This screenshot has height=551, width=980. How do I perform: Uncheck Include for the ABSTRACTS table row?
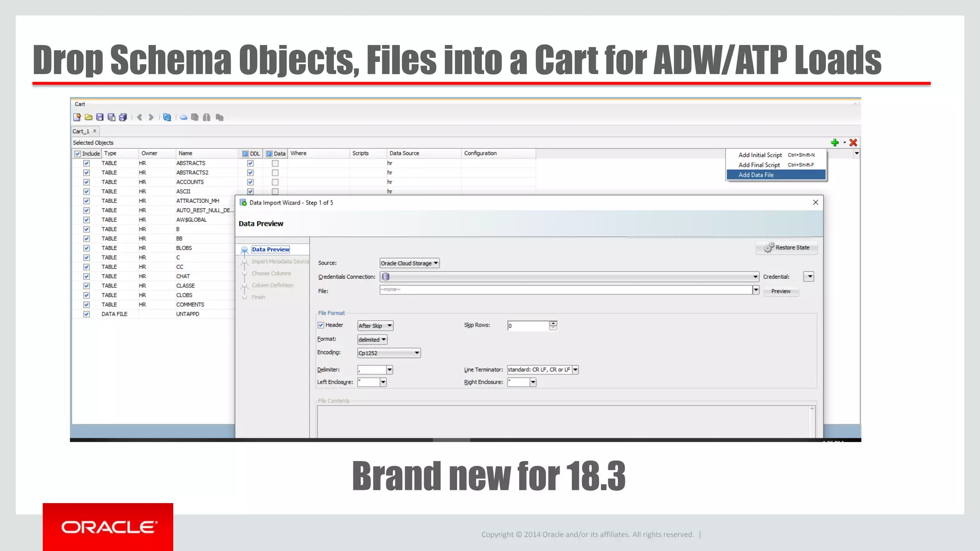(87, 163)
